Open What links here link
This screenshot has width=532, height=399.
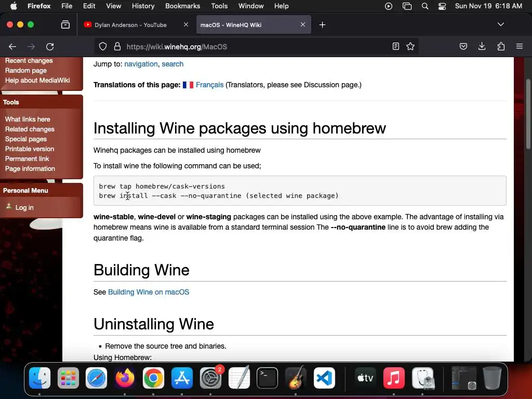[x=28, y=119]
